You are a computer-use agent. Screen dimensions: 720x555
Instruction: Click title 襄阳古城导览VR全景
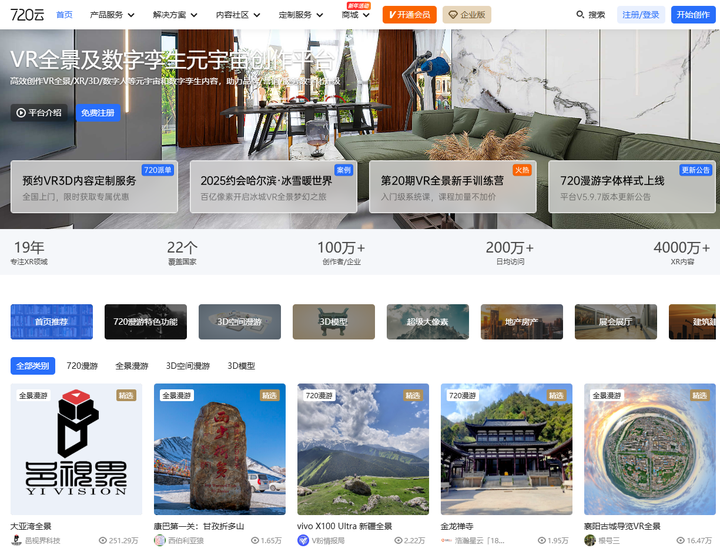pos(622,526)
